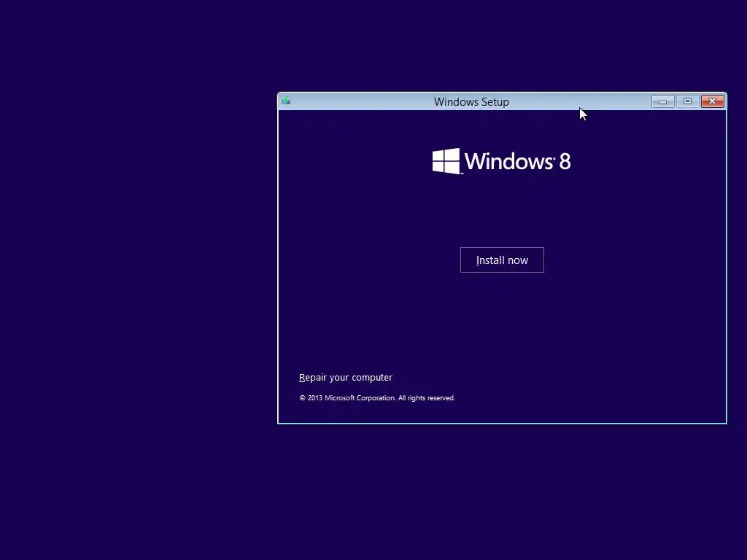Click the Windows Setup title text
747x560 pixels.
pyautogui.click(x=471, y=101)
